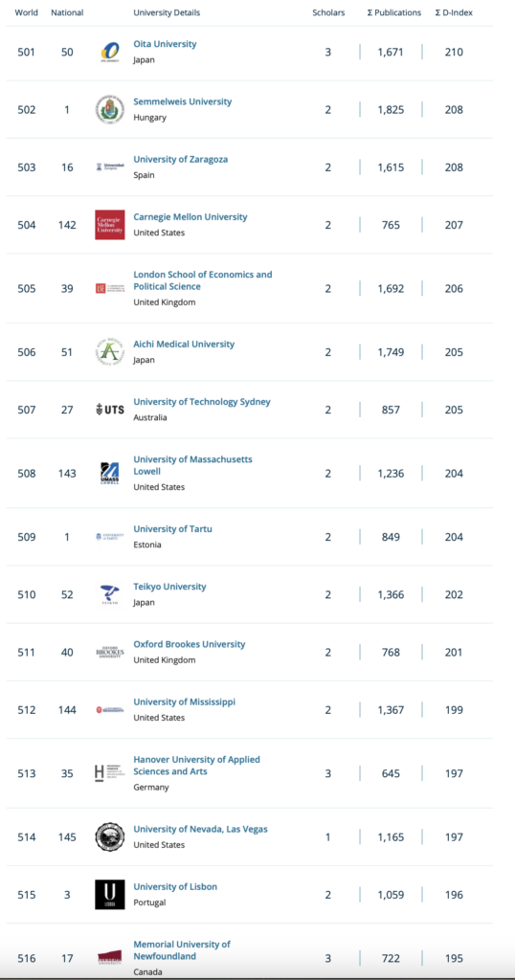The height and width of the screenshot is (980, 515).
Task: Click the Scholars column header
Action: (x=328, y=12)
